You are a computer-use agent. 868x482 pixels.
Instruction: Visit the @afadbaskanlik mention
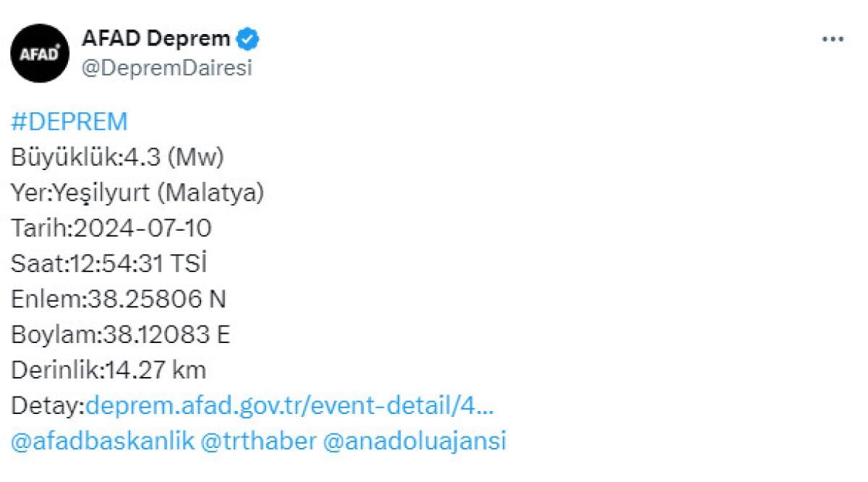103,441
